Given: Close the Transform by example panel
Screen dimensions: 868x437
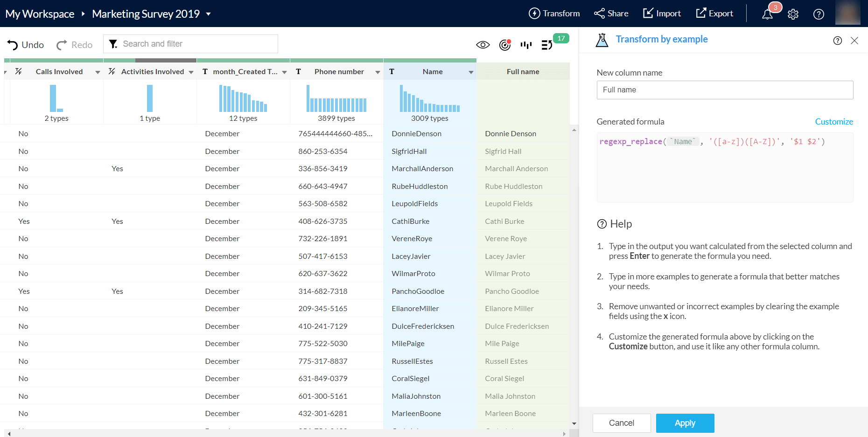Looking at the screenshot, I should pyautogui.click(x=854, y=41).
